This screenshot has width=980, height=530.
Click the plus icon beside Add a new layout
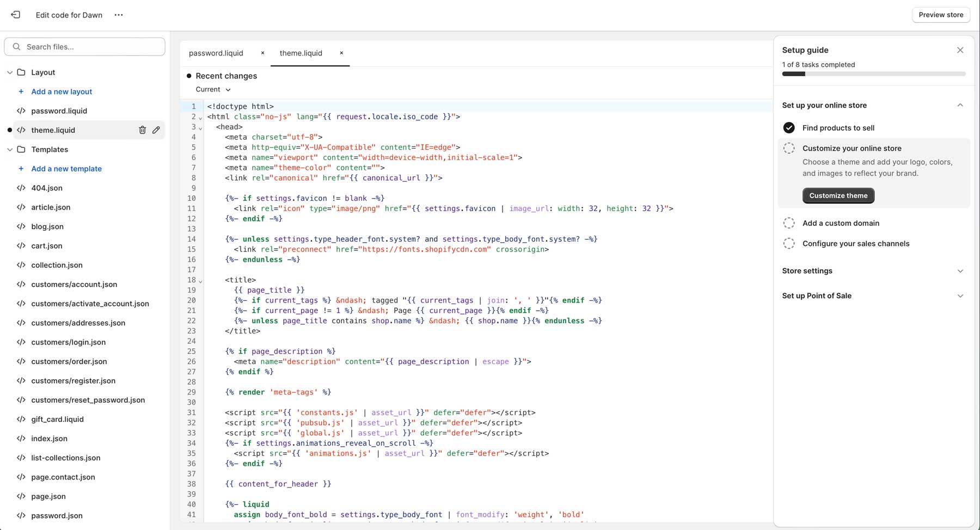click(x=21, y=91)
